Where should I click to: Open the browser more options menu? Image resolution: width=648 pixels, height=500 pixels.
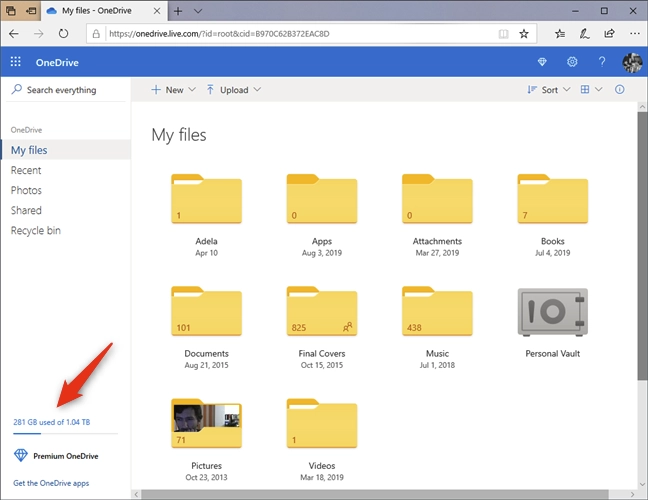(635, 33)
